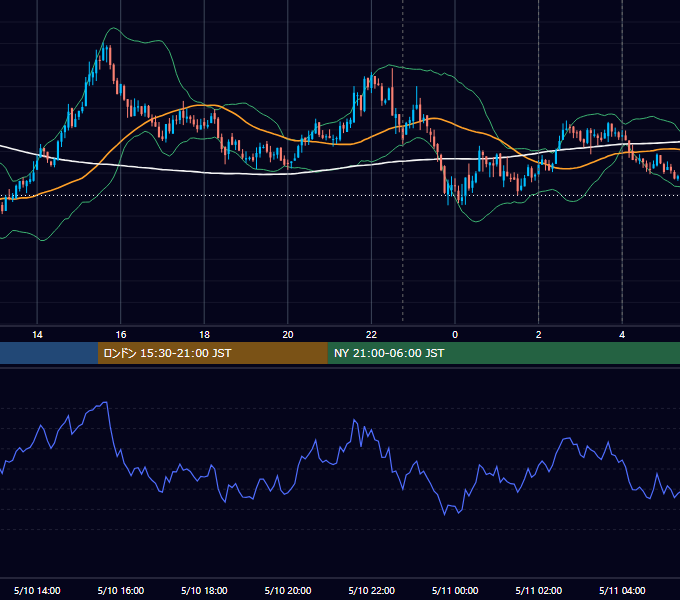Viewport: 680px width, 600px height.
Task: Click hour label 16 on time axis
Action: tap(121, 335)
